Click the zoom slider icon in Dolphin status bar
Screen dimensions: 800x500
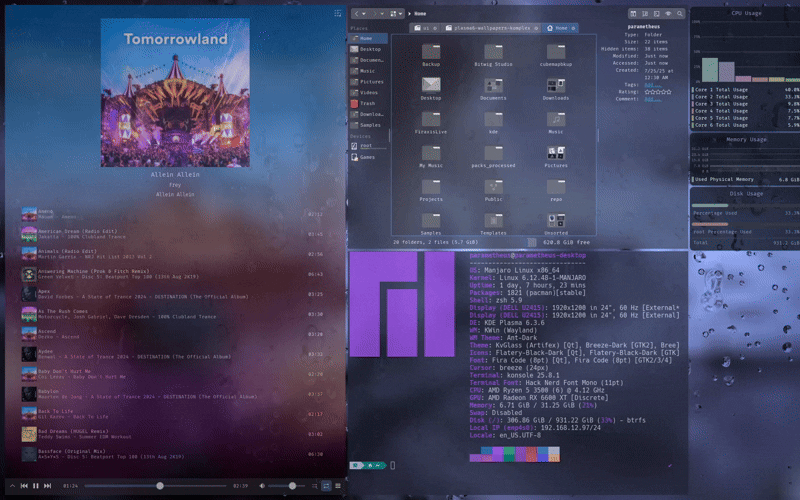click(x=532, y=242)
